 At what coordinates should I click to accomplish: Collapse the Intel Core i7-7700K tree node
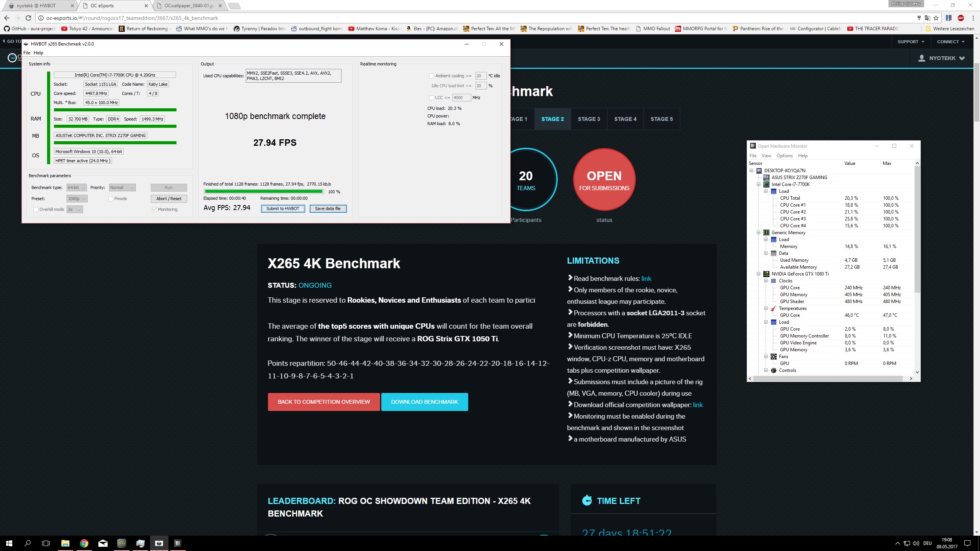click(758, 184)
